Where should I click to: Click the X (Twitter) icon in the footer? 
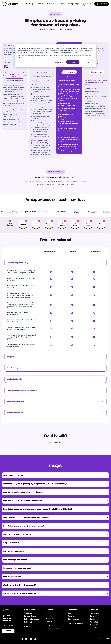click(x=35, y=639)
